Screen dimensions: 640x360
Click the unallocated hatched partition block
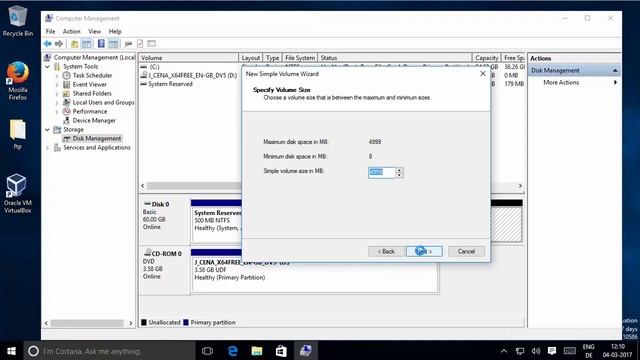(x=506, y=224)
